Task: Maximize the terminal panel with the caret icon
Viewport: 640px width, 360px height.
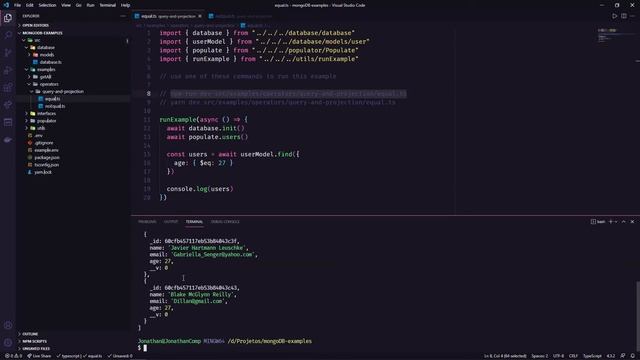Action: (623, 222)
